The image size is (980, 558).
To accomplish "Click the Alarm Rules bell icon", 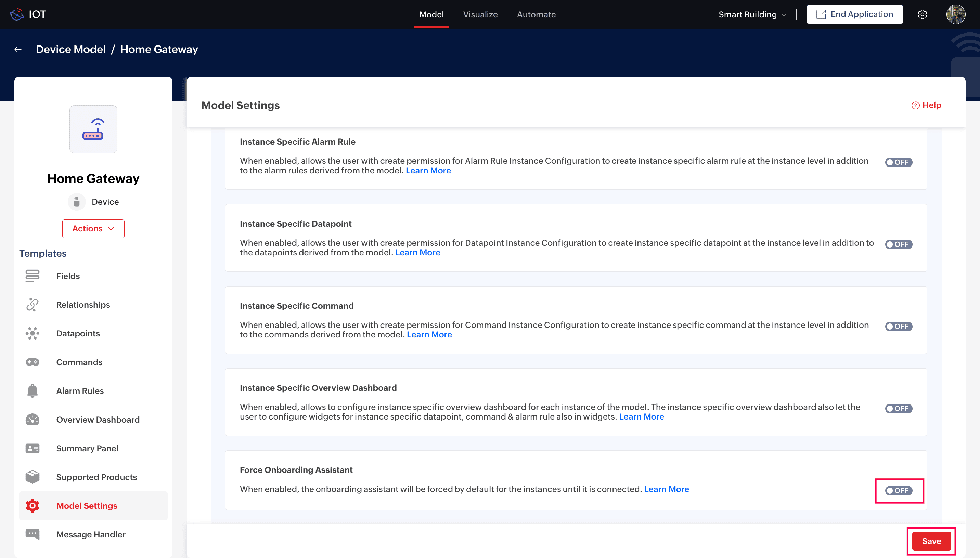I will click(32, 391).
